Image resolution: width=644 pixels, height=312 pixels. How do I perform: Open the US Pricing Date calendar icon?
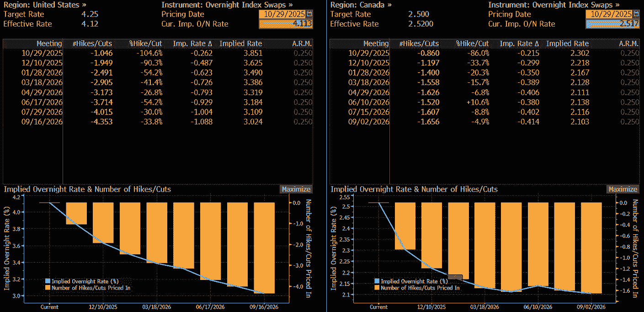click(310, 14)
